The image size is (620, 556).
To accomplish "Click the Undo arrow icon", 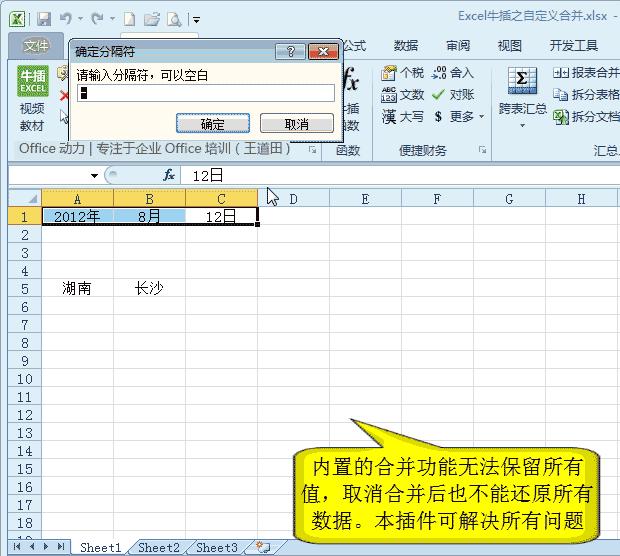I will coord(66,19).
